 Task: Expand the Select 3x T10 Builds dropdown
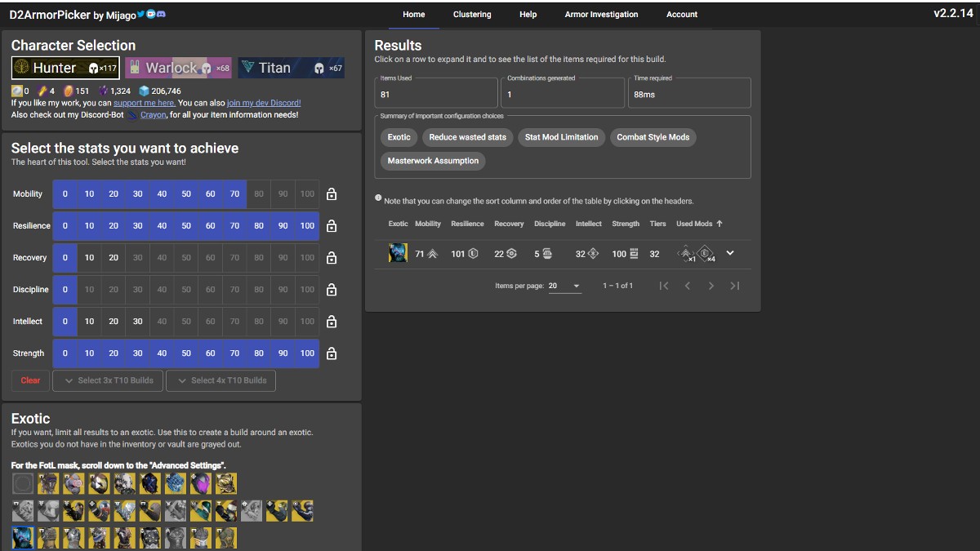[x=107, y=380]
